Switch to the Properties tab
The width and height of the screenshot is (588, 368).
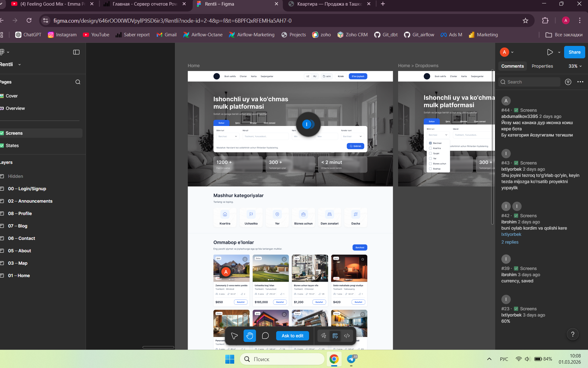click(x=542, y=66)
